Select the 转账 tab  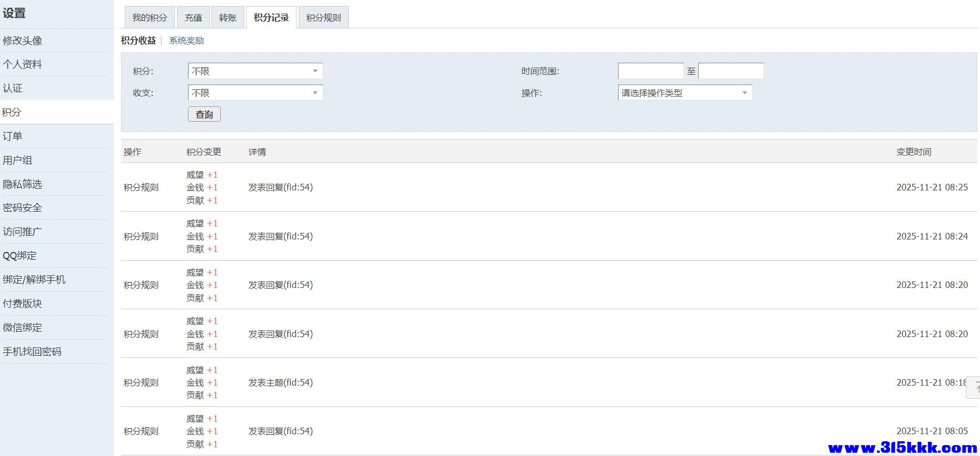(x=228, y=17)
